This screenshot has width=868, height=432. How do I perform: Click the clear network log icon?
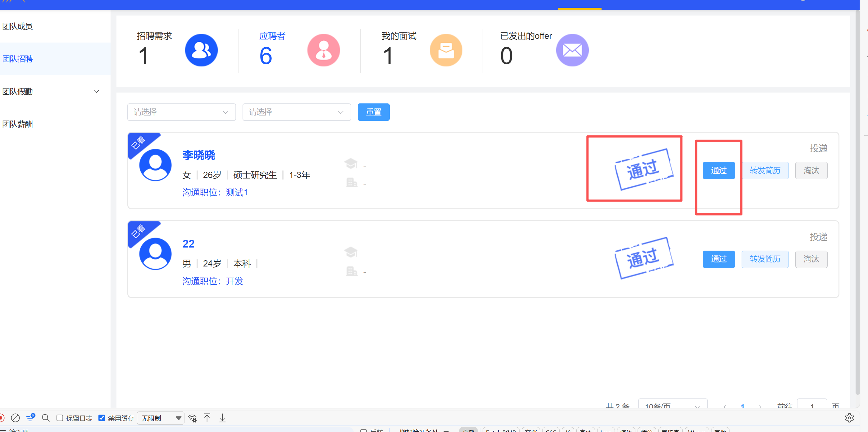(15, 418)
